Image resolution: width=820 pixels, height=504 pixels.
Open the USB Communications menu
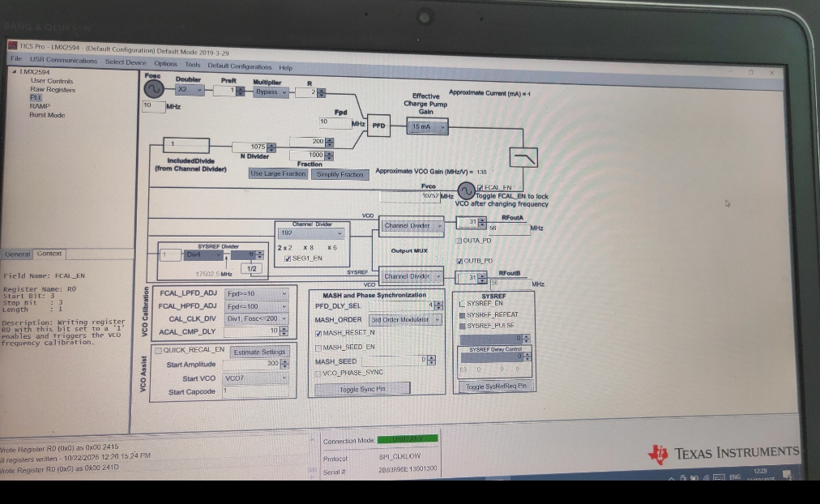point(63,60)
